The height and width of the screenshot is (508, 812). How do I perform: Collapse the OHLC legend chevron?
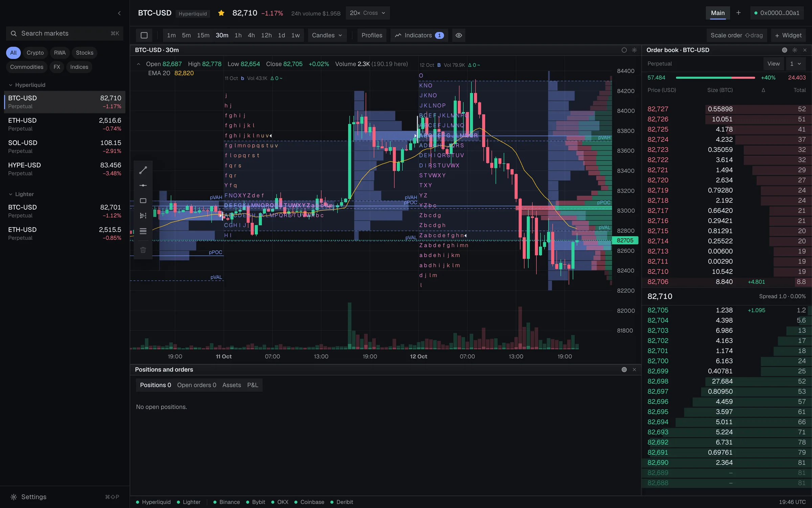[x=138, y=64]
